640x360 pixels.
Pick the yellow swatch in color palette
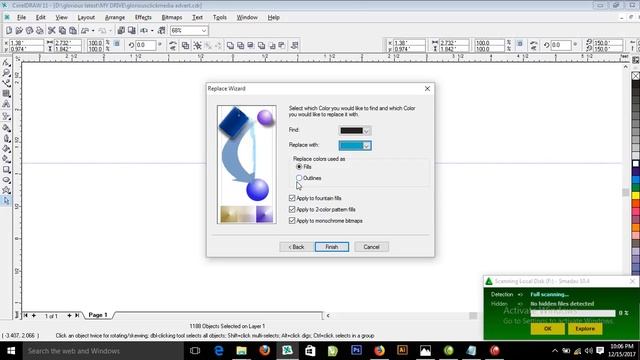coord(636,196)
